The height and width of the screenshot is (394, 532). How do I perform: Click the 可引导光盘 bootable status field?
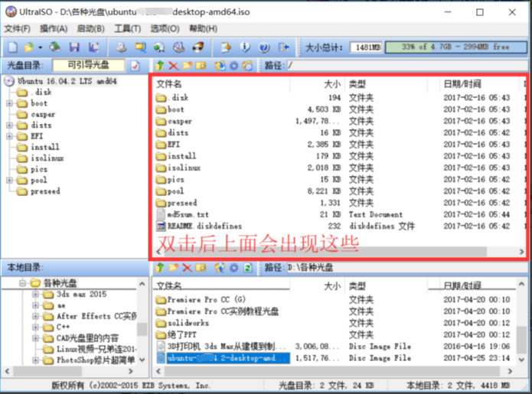(89, 66)
